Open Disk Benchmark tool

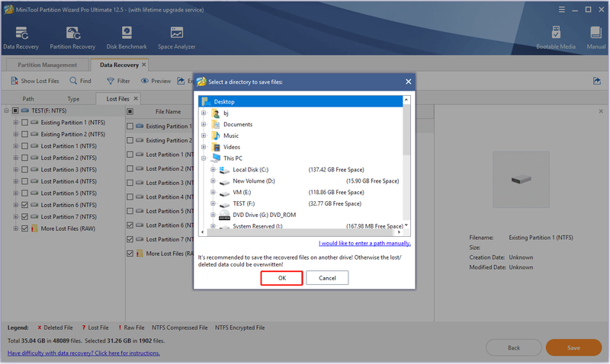tap(127, 33)
